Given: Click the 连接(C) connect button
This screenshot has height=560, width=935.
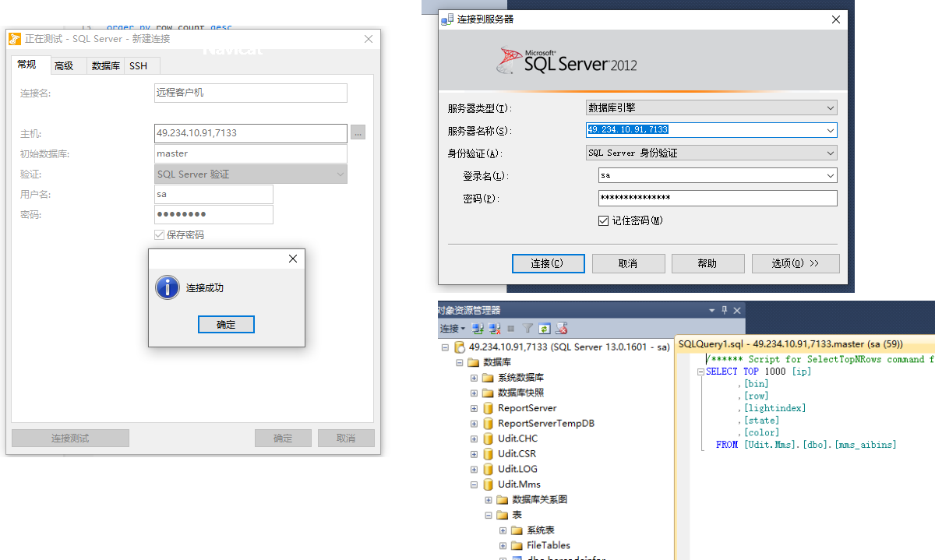Looking at the screenshot, I should tap(548, 263).
